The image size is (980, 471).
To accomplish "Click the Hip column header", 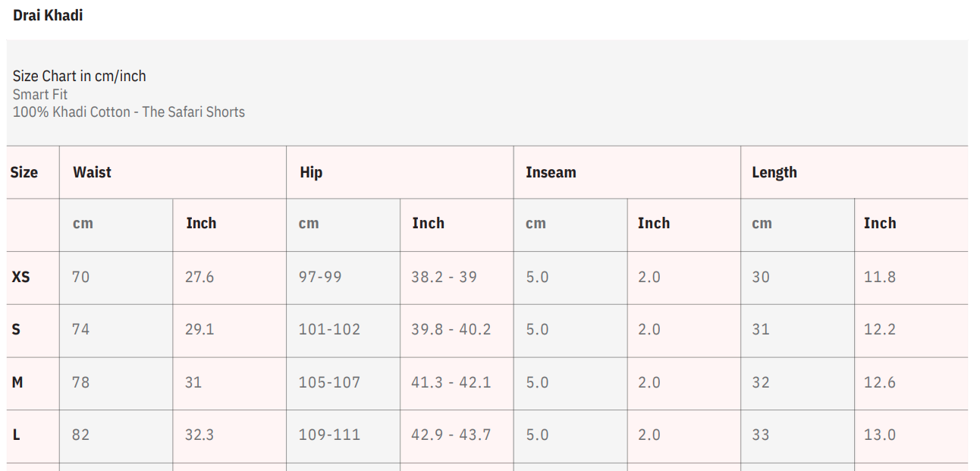I will [x=311, y=172].
